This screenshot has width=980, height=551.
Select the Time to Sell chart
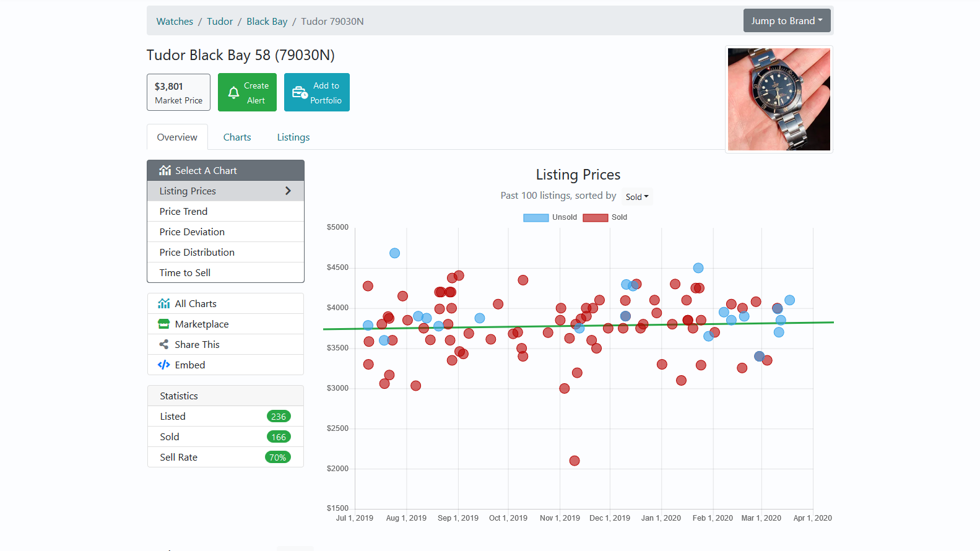pyautogui.click(x=225, y=272)
